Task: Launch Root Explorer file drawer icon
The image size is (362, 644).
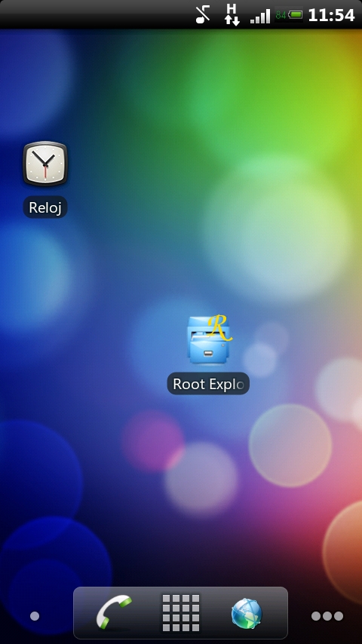Action: click(210, 339)
